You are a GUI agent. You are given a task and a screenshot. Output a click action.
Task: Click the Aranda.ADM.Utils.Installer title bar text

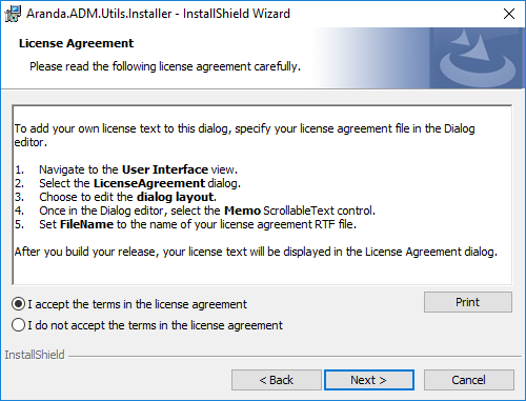(158, 14)
